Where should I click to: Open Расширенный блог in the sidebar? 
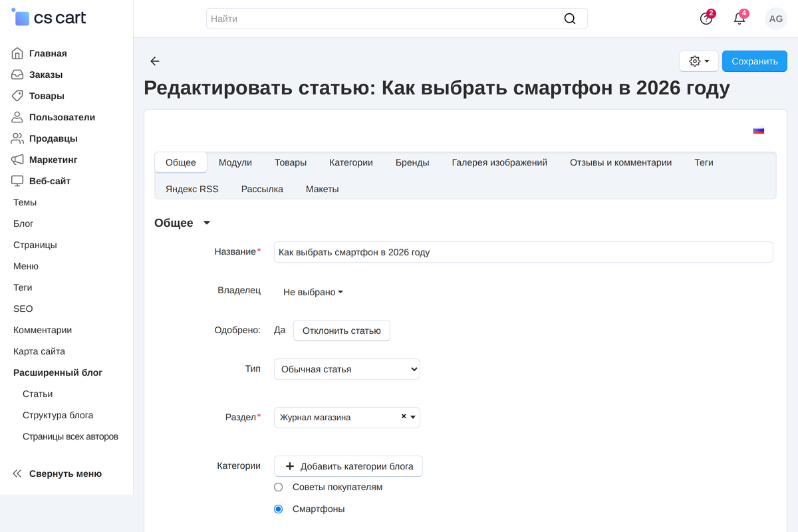pos(58,372)
